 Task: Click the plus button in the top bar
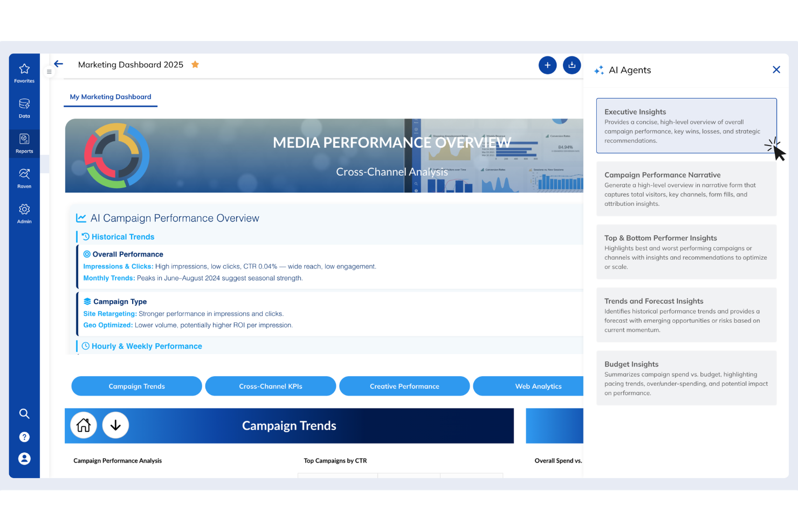pos(547,65)
